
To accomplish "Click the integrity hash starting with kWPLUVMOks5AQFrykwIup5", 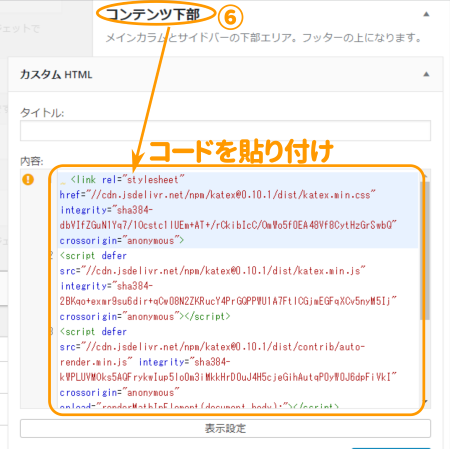I will coord(228,377).
